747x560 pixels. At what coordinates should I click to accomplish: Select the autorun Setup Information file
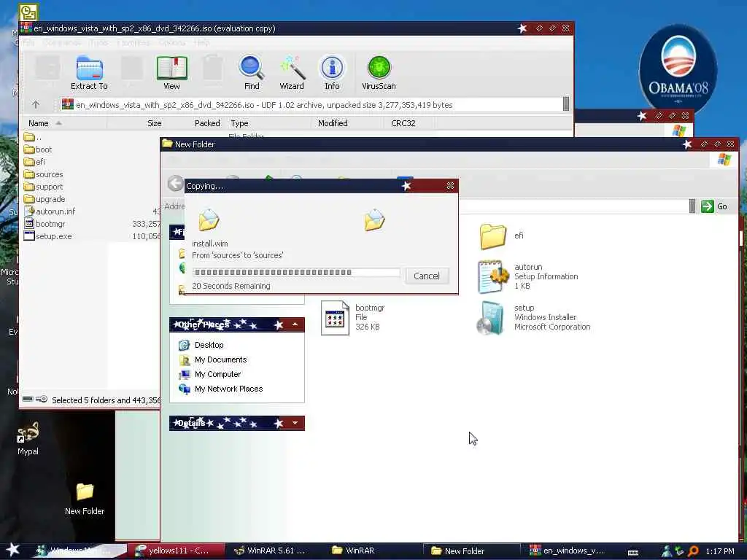[x=528, y=276]
